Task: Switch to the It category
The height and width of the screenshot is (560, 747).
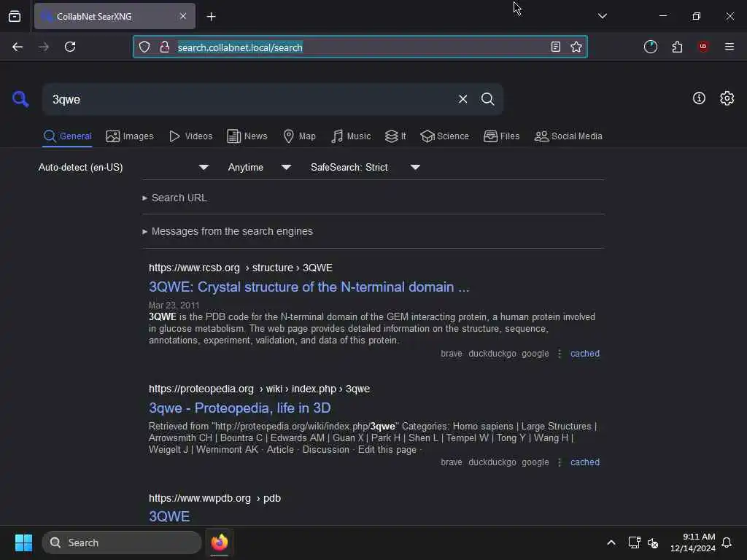Action: click(395, 136)
